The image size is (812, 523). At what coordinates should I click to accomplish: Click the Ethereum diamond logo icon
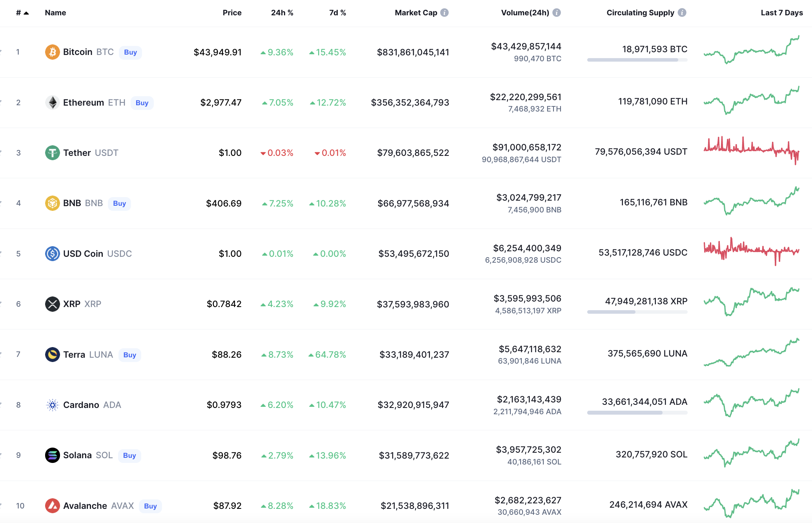click(x=52, y=102)
